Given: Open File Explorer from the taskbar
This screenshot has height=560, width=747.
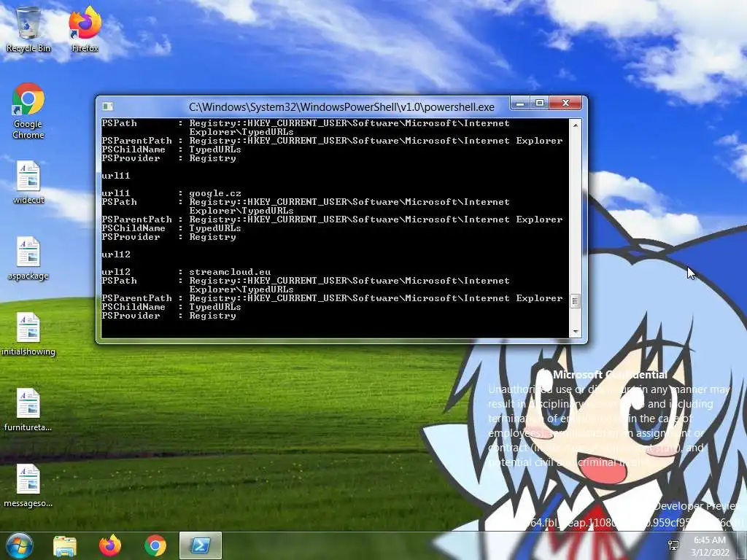Looking at the screenshot, I should point(65,545).
